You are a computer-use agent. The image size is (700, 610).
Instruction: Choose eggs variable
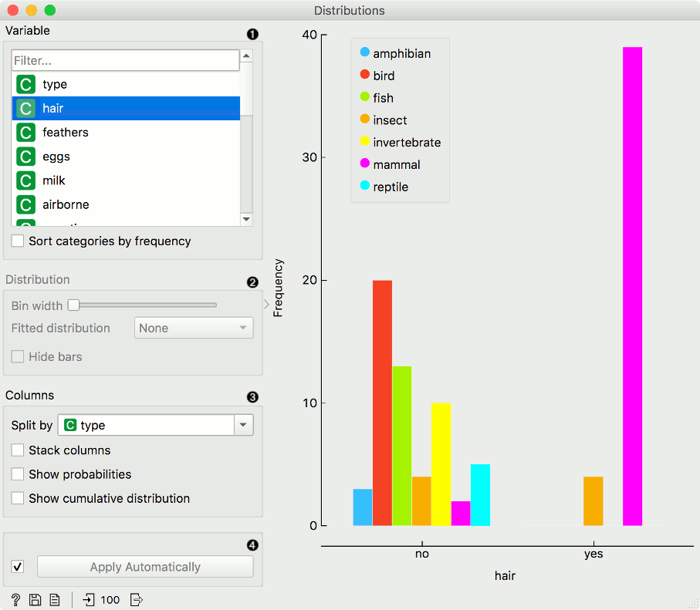point(126,157)
